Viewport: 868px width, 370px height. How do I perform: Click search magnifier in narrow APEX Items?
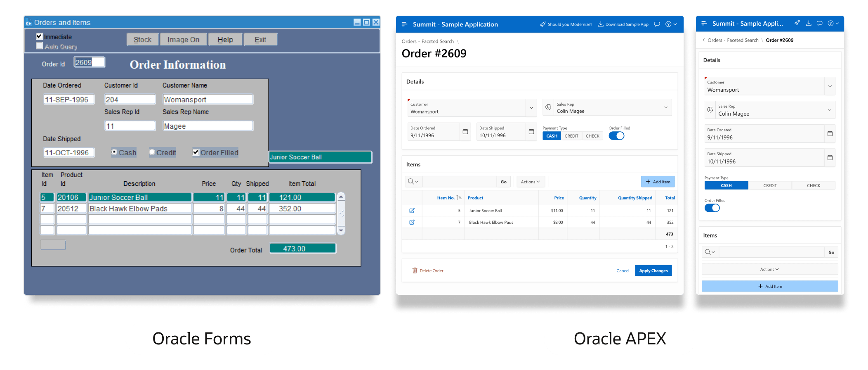[x=710, y=252]
